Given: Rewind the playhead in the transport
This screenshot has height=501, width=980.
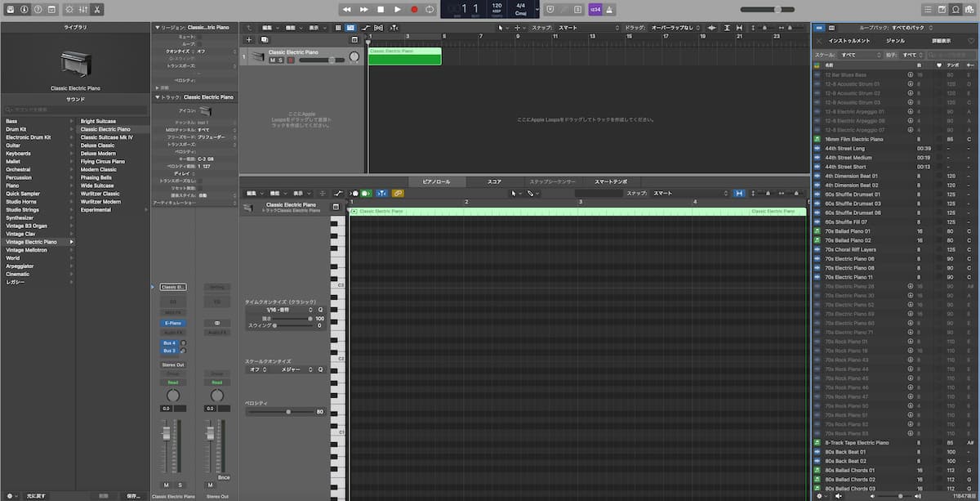Looking at the screenshot, I should [346, 9].
